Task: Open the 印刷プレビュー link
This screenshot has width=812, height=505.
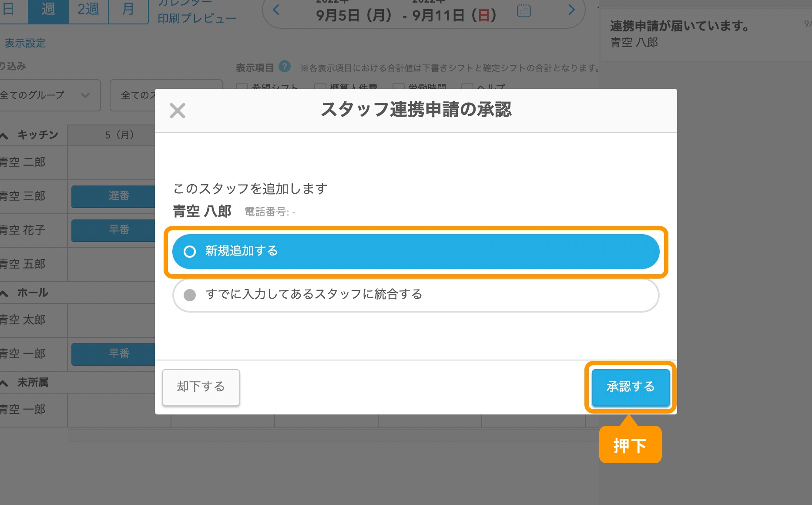Action: tap(197, 19)
